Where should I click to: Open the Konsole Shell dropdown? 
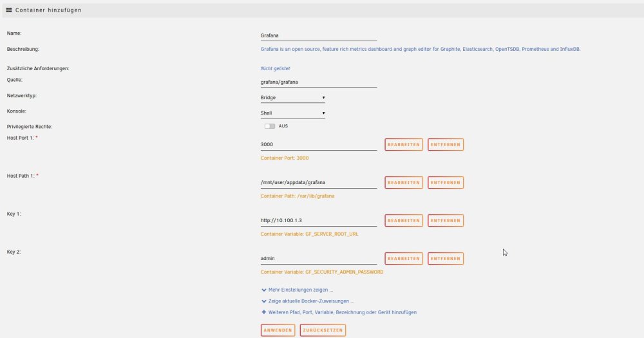coord(292,113)
